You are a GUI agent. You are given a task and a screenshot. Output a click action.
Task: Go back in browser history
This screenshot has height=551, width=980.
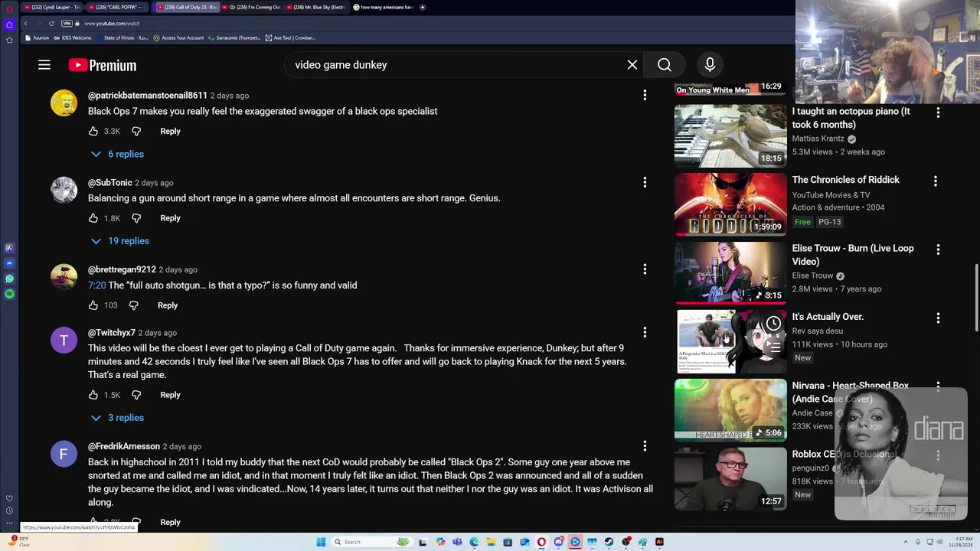click(25, 24)
